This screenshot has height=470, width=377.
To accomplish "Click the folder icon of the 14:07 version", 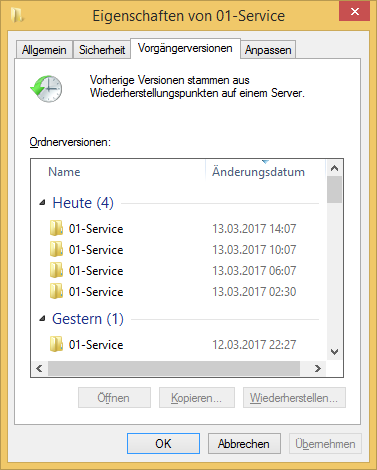I will pos(56,228).
